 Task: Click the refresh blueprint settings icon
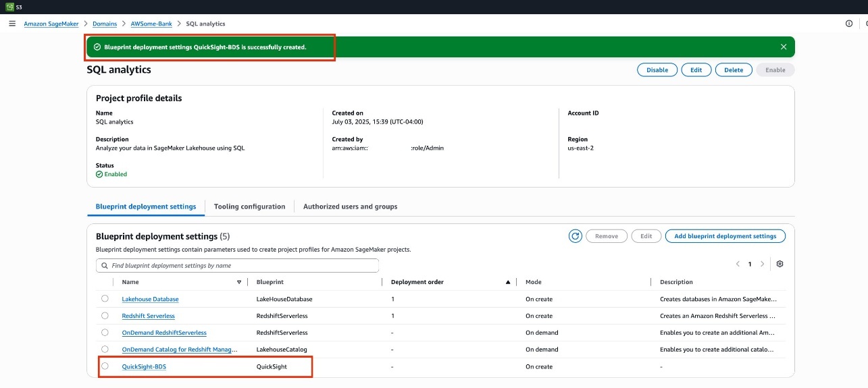[576, 236]
